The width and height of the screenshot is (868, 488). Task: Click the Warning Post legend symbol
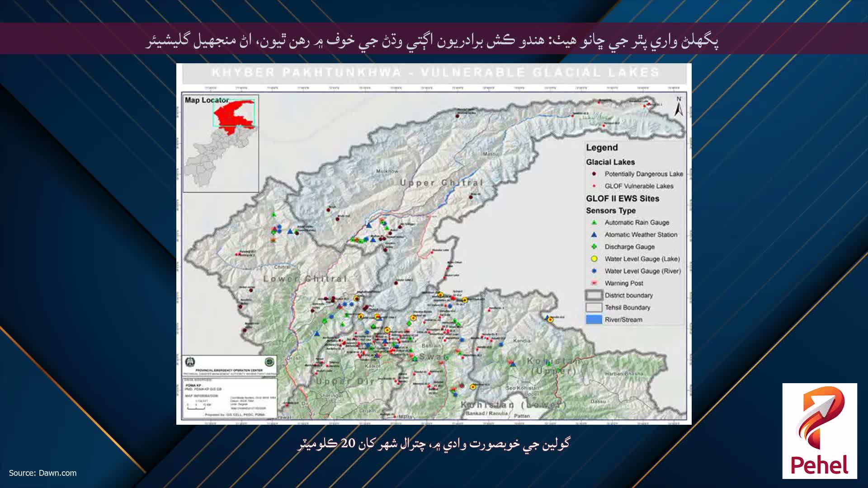[x=594, y=283]
